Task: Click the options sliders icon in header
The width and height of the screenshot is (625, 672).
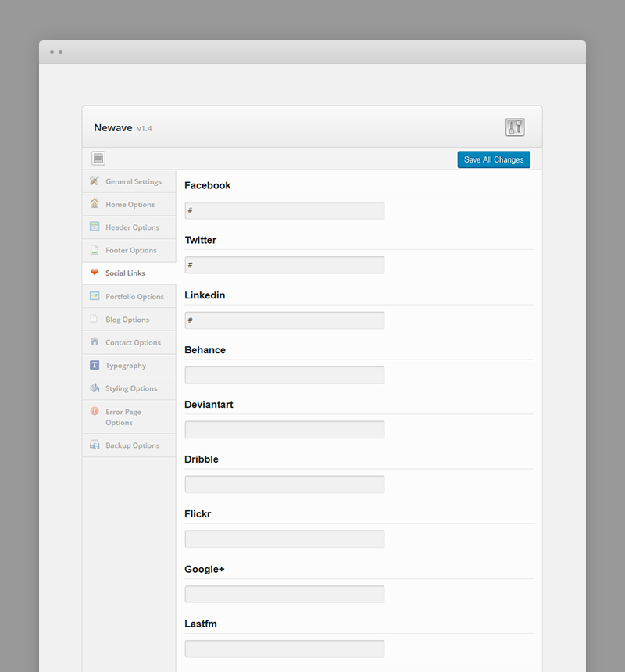Action: (515, 127)
